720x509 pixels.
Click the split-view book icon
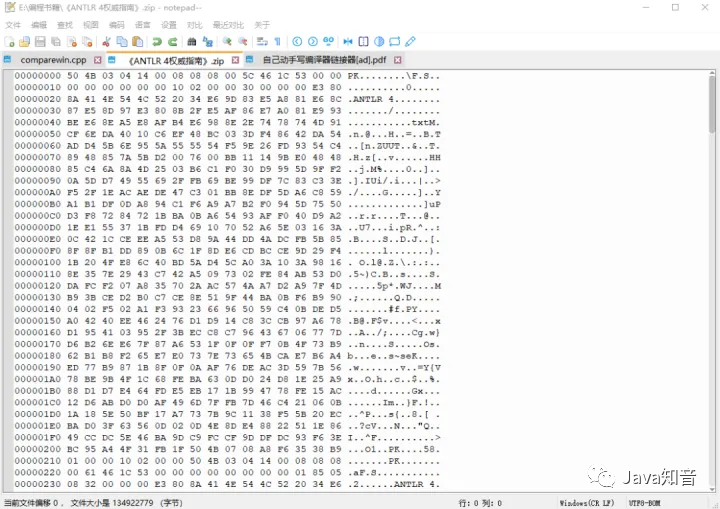click(363, 42)
